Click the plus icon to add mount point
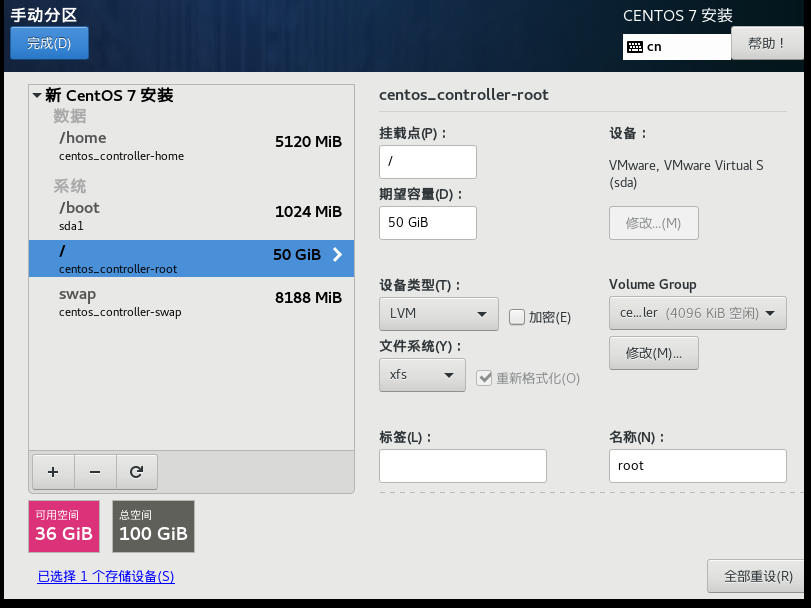The height and width of the screenshot is (608, 811). [53, 472]
